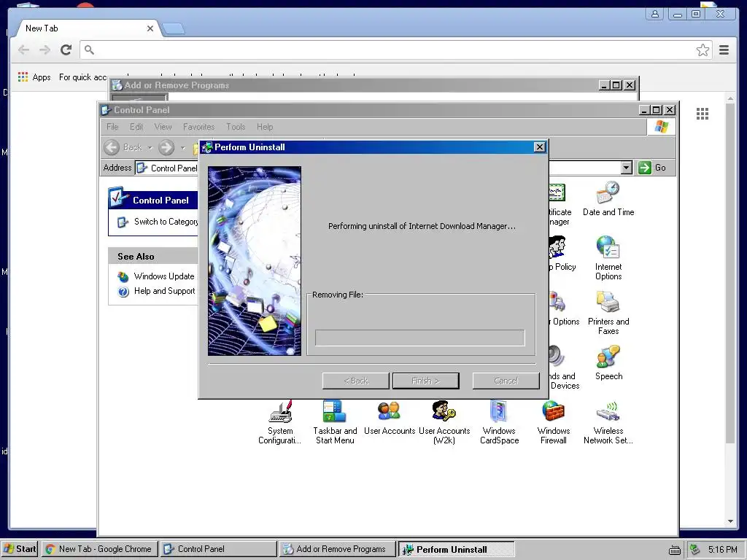Click Chrome page vertical scrollbar
The height and width of the screenshot is (560, 747).
coord(730,274)
